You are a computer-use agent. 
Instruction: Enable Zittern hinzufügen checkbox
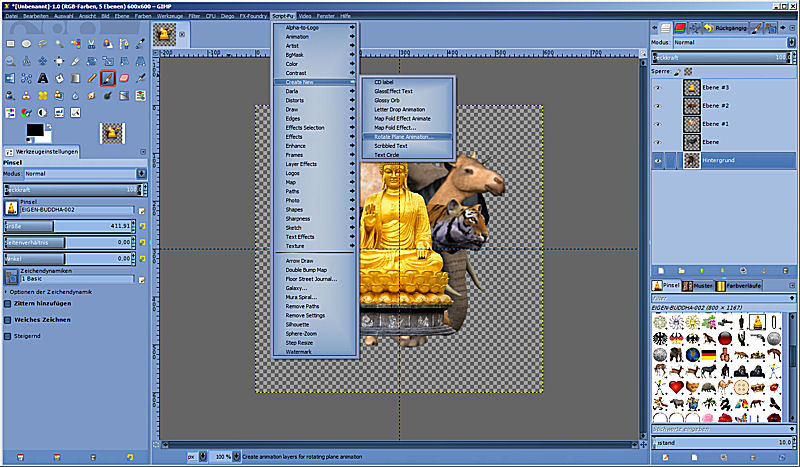pyautogui.click(x=8, y=304)
